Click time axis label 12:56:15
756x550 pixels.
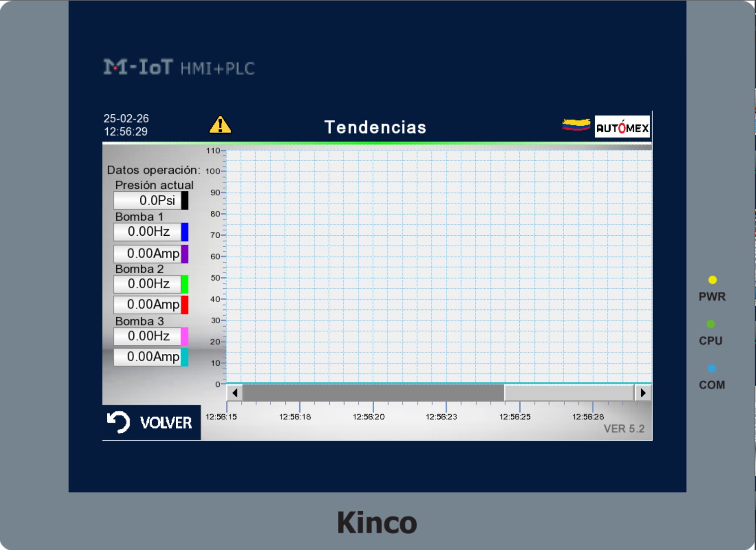tap(221, 417)
